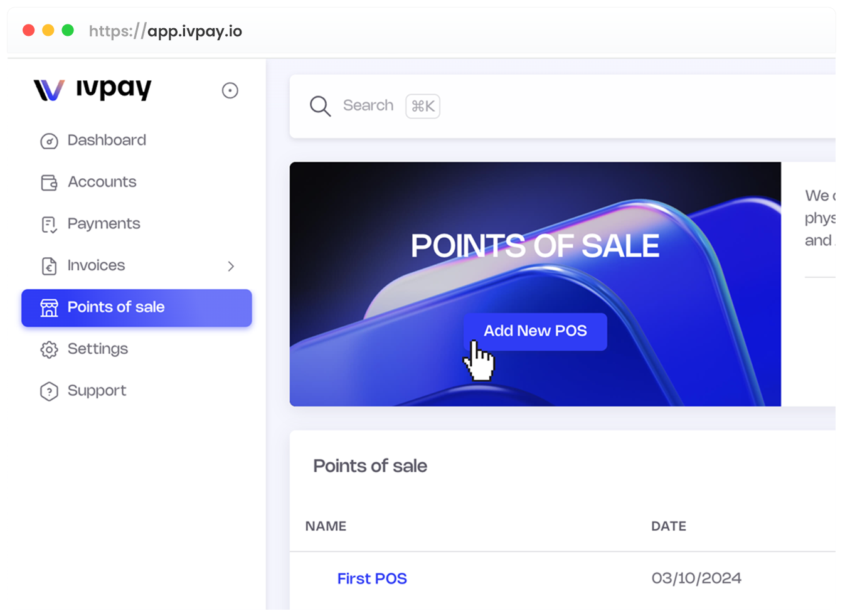Go to the Accounts section
The height and width of the screenshot is (616, 845).
click(102, 182)
